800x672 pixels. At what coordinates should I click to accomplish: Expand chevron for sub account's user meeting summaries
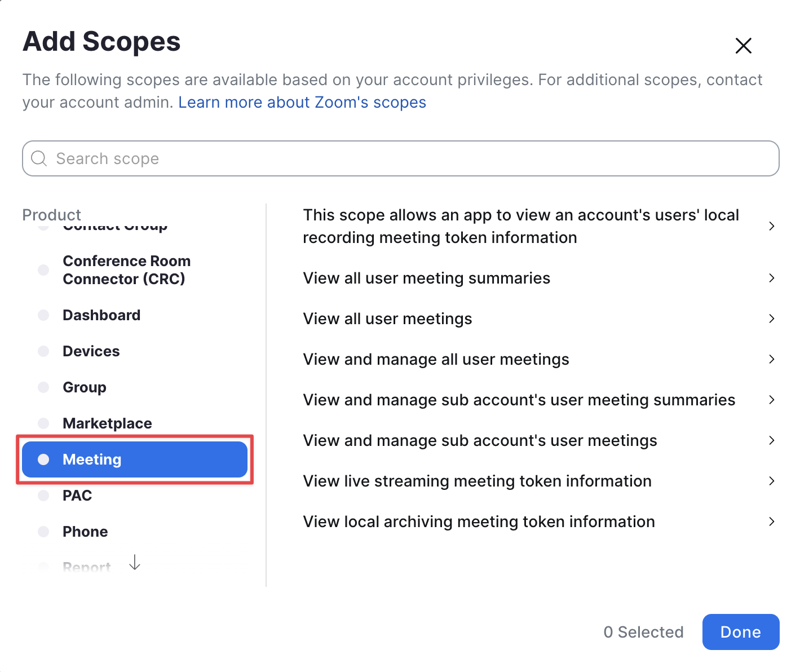pos(772,400)
